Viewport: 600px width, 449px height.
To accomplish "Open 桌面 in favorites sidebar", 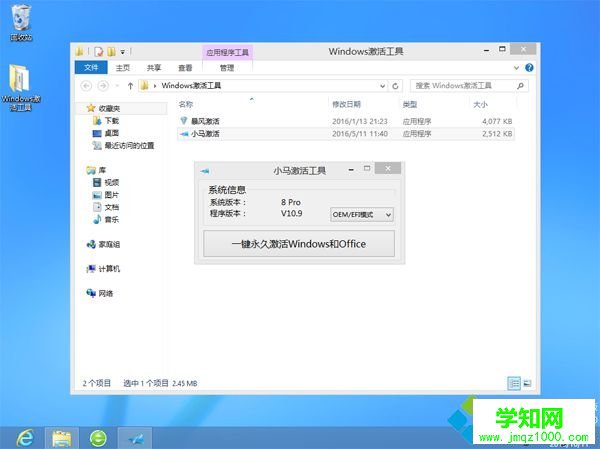I will pos(106,133).
